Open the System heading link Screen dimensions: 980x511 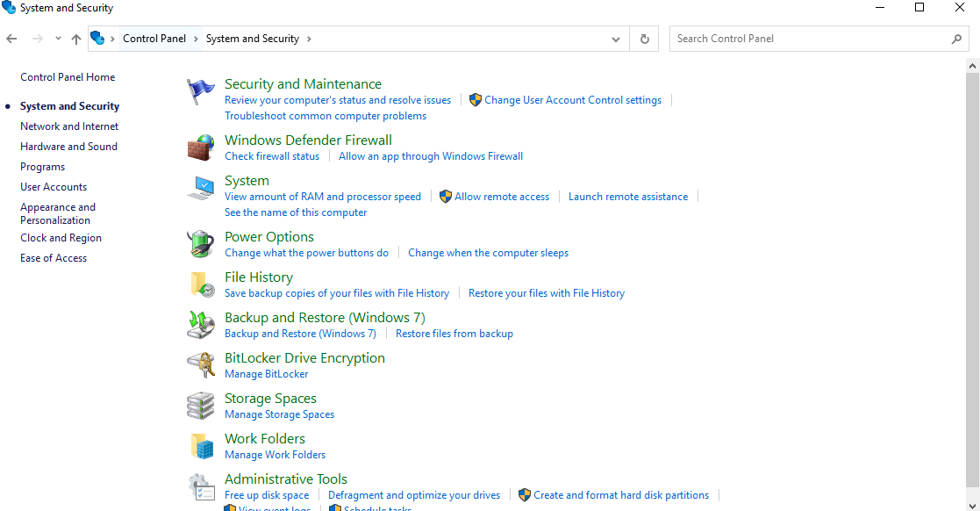tap(247, 181)
